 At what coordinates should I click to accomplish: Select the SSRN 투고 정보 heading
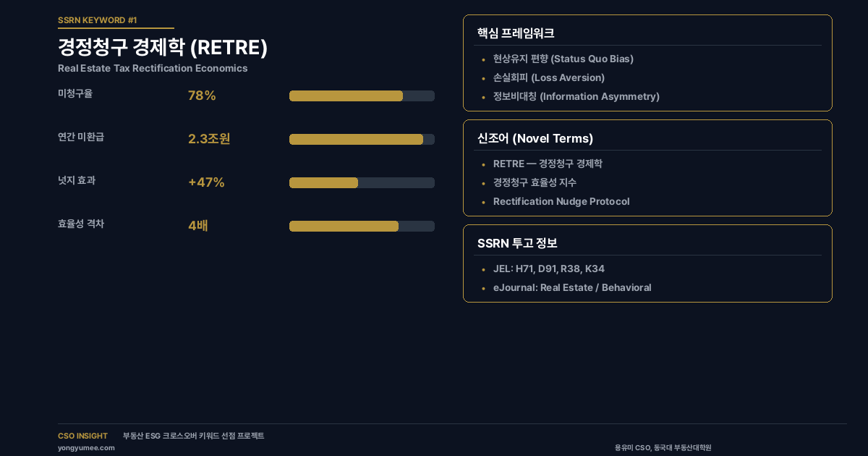pos(517,243)
